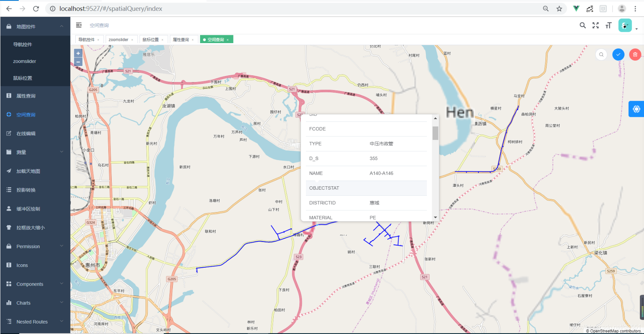
Task: Expand the 测量 sidebar group
Action: coord(35,152)
